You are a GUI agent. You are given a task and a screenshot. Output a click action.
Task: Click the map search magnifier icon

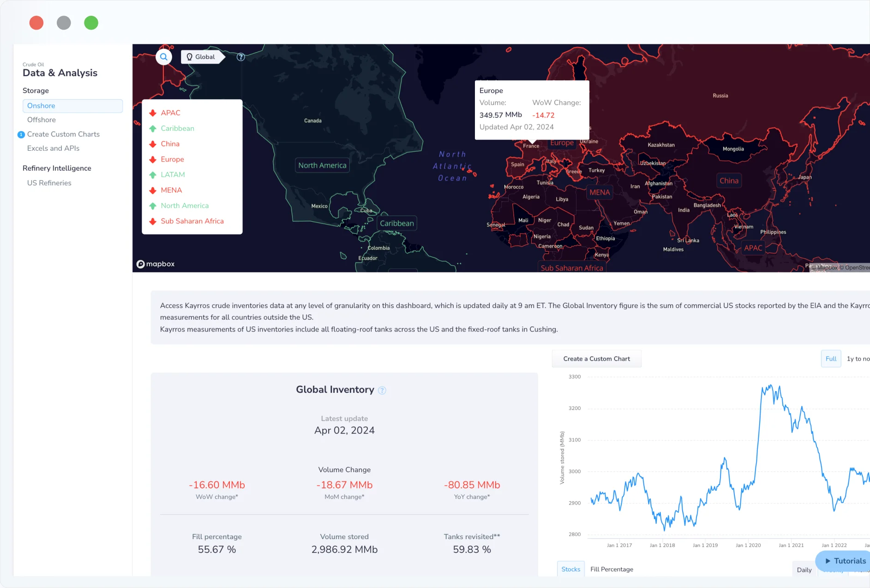point(164,57)
